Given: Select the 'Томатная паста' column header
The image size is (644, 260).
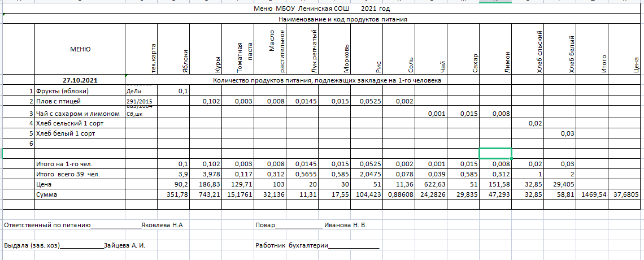Looking at the screenshot, I should (x=238, y=57).
